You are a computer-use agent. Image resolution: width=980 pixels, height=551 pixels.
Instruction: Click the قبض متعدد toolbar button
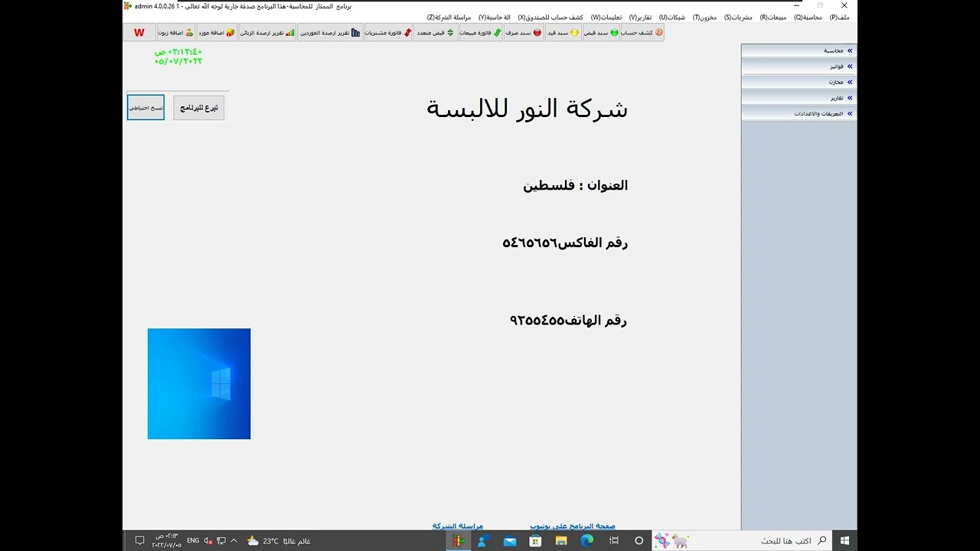coord(436,33)
